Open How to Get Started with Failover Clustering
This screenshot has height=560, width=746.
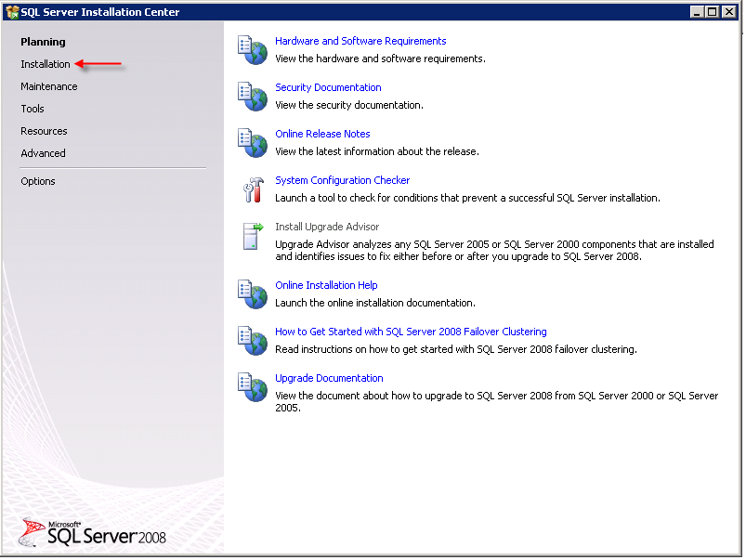click(x=411, y=332)
